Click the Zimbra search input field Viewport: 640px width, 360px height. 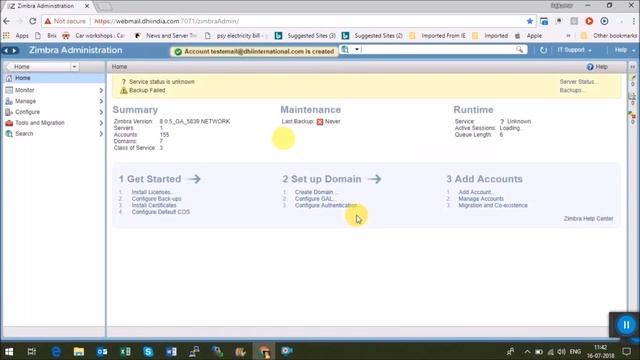[x=438, y=49]
